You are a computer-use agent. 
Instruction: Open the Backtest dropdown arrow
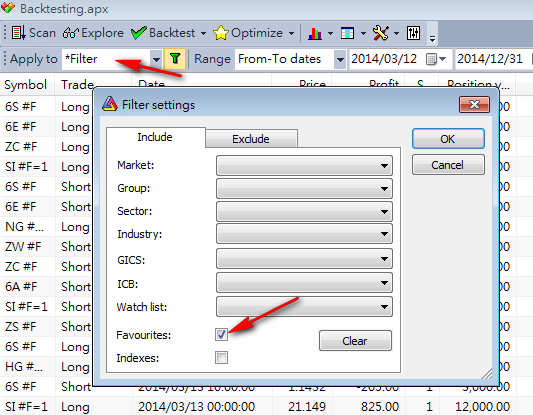pos(203,33)
